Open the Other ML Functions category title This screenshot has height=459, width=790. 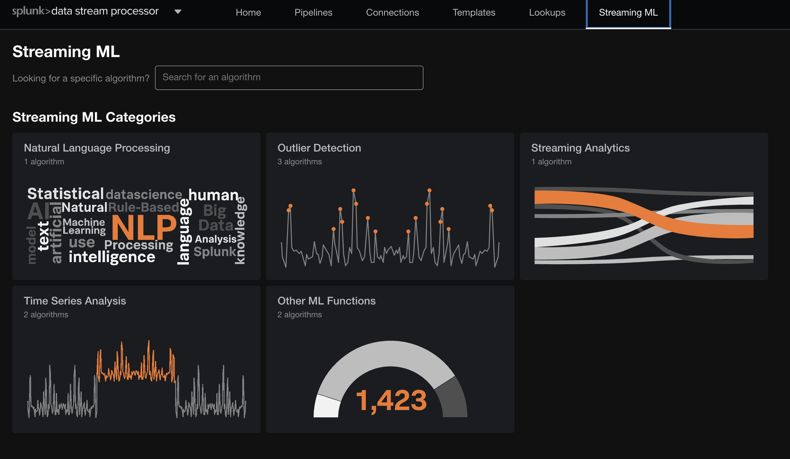[326, 301]
